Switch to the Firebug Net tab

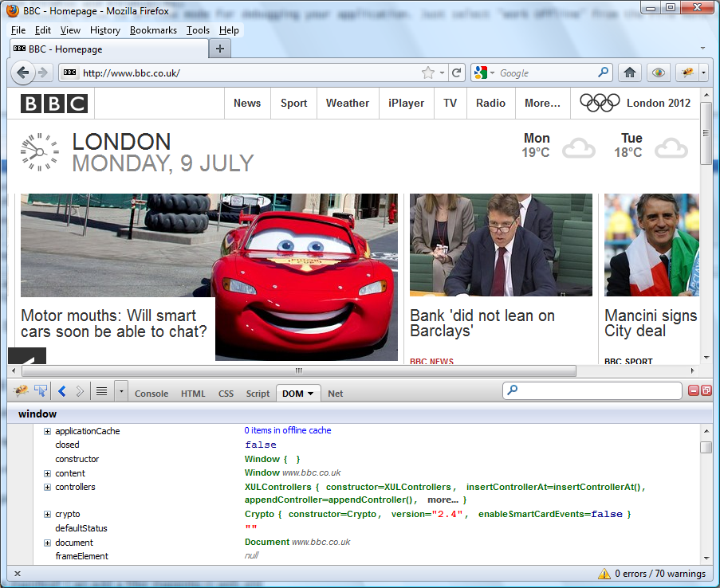pyautogui.click(x=335, y=394)
